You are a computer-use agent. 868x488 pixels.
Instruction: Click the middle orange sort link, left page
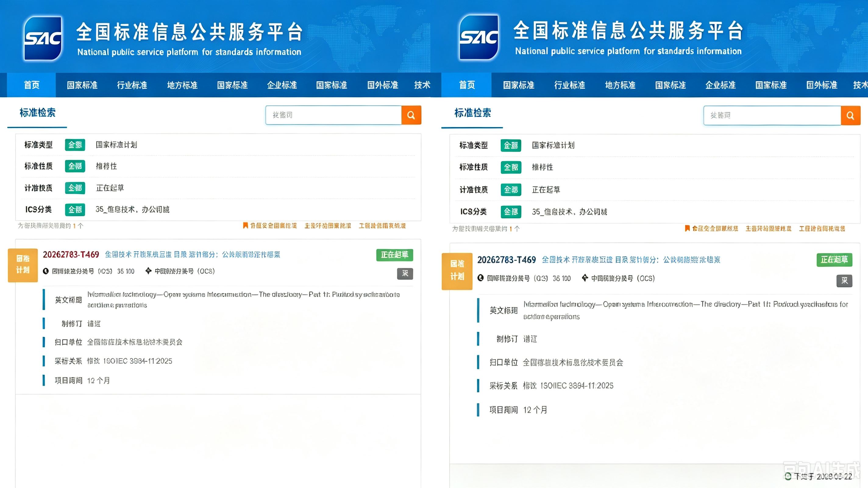pyautogui.click(x=328, y=226)
